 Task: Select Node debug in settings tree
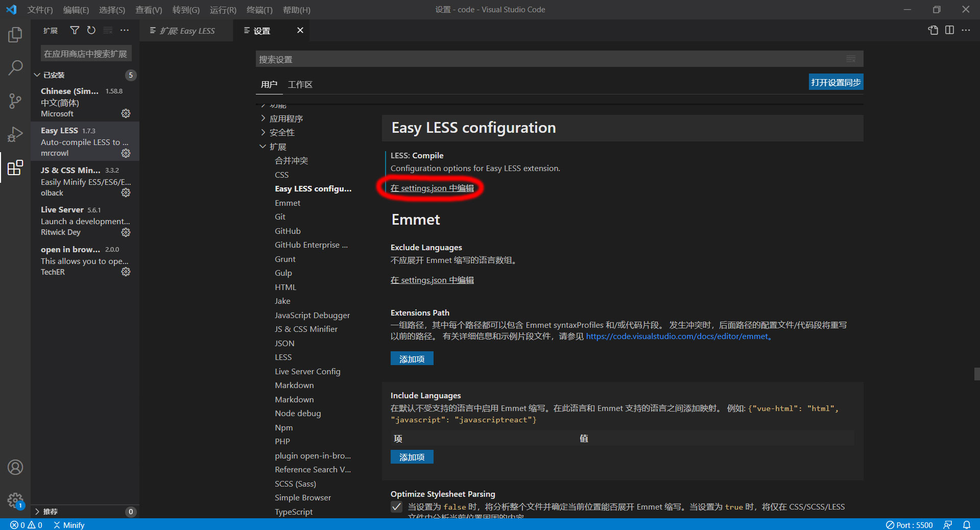[298, 414]
